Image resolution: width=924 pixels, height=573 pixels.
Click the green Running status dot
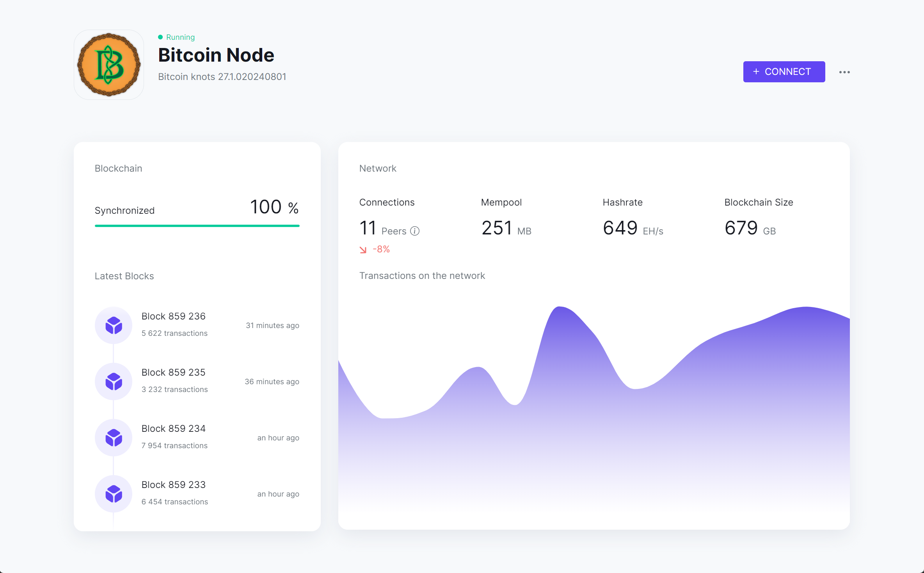click(x=160, y=37)
